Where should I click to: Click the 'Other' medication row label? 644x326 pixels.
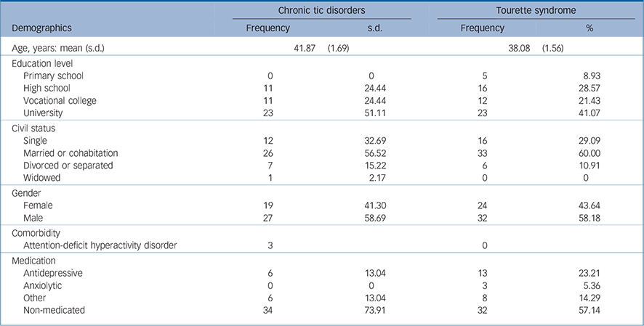point(34,298)
